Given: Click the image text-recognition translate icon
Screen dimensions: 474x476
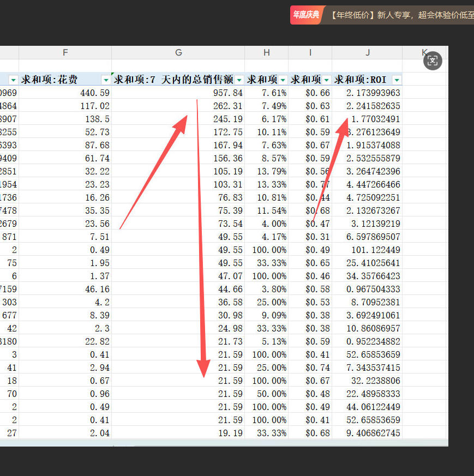Looking at the screenshot, I should pyautogui.click(x=433, y=61).
